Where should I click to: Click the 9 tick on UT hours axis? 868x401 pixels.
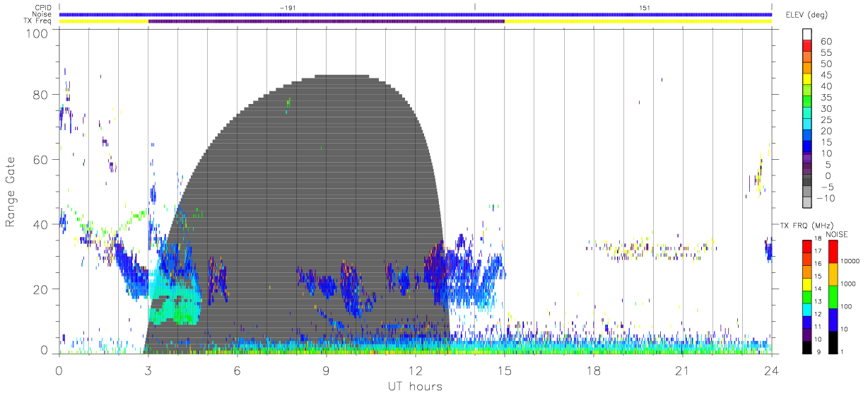tap(327, 371)
